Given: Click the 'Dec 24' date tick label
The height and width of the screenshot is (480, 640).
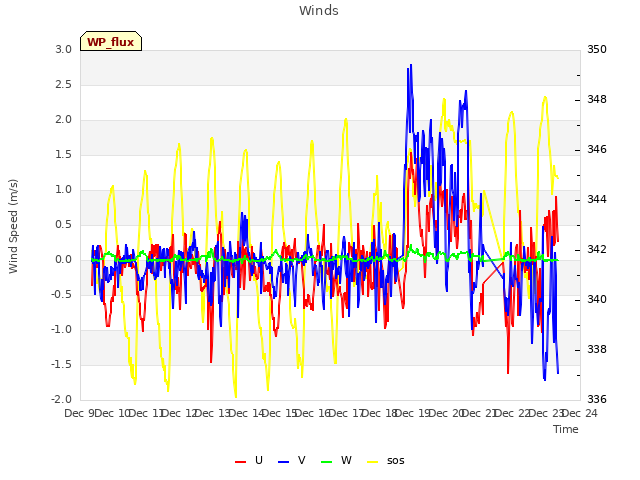Looking at the screenshot, I should [x=580, y=414].
